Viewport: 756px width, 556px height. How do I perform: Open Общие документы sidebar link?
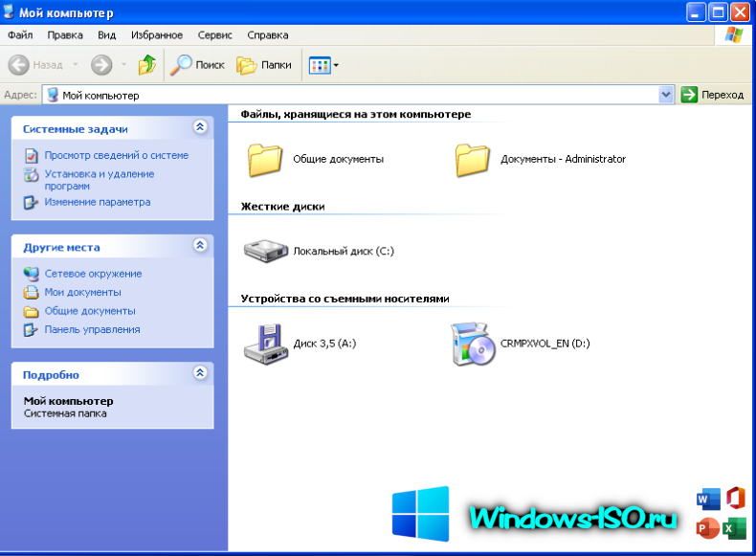90,311
